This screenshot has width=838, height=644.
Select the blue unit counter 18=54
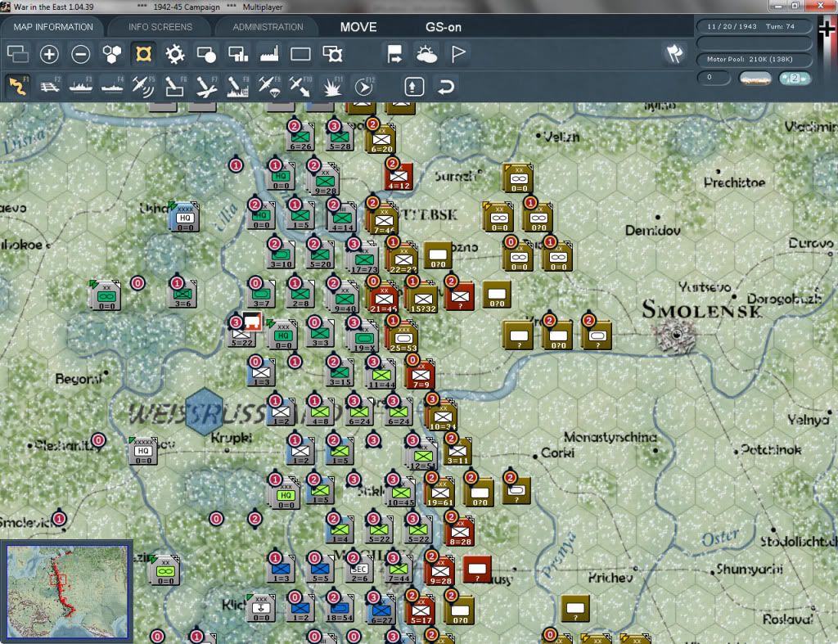pos(340,610)
